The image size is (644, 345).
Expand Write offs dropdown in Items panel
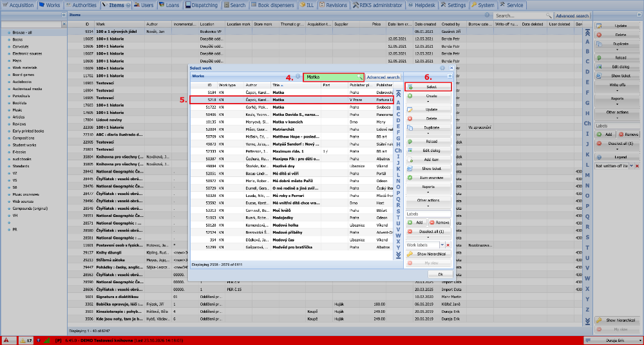(618, 90)
